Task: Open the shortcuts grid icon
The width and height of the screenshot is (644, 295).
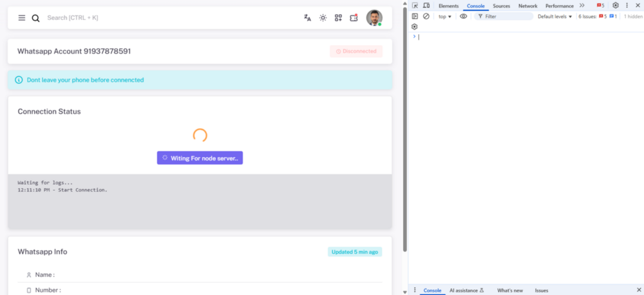Action: (338, 18)
